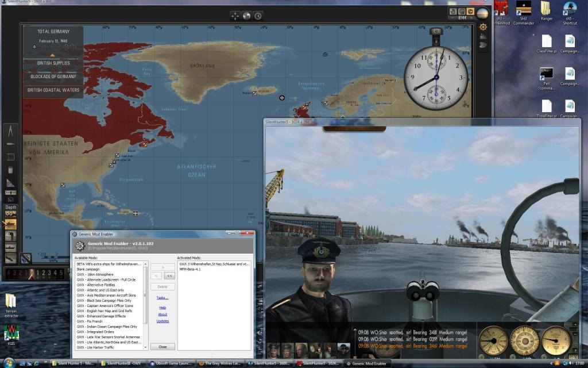Click the Available Mods scrollbar up arrow
Screen dimensions: 588x368
pyautogui.click(x=145, y=264)
